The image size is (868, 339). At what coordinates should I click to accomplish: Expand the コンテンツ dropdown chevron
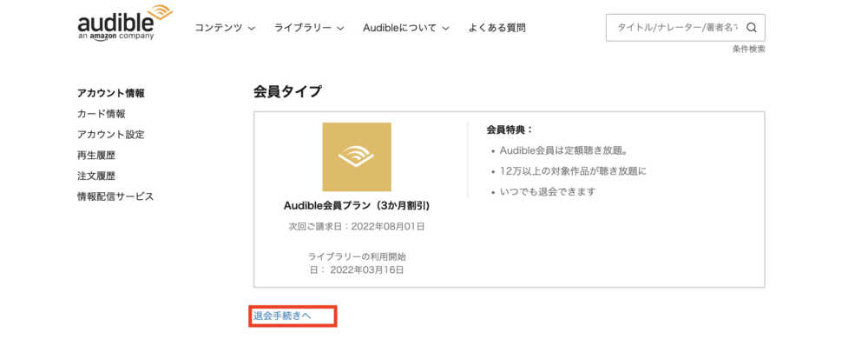point(252,28)
